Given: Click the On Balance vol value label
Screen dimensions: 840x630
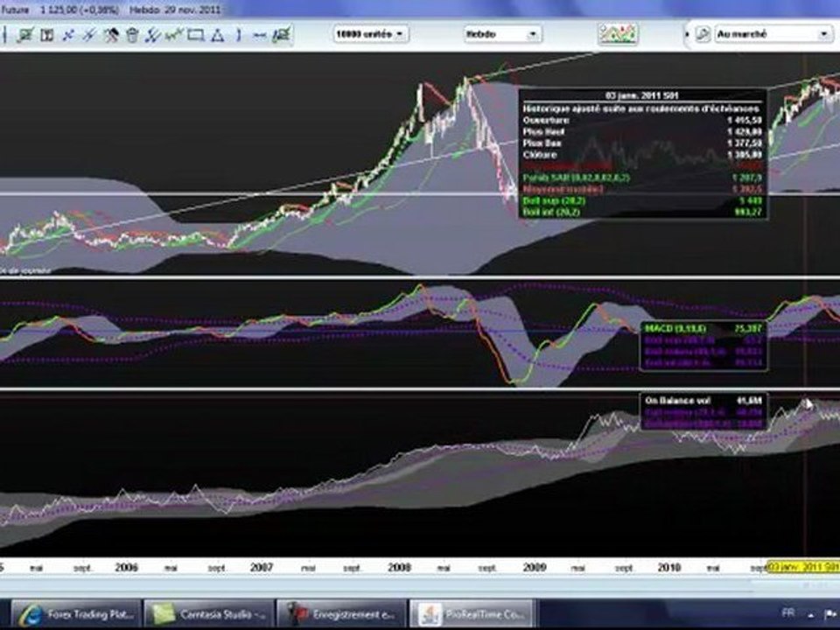Looking at the screenshot, I should click(703, 401).
